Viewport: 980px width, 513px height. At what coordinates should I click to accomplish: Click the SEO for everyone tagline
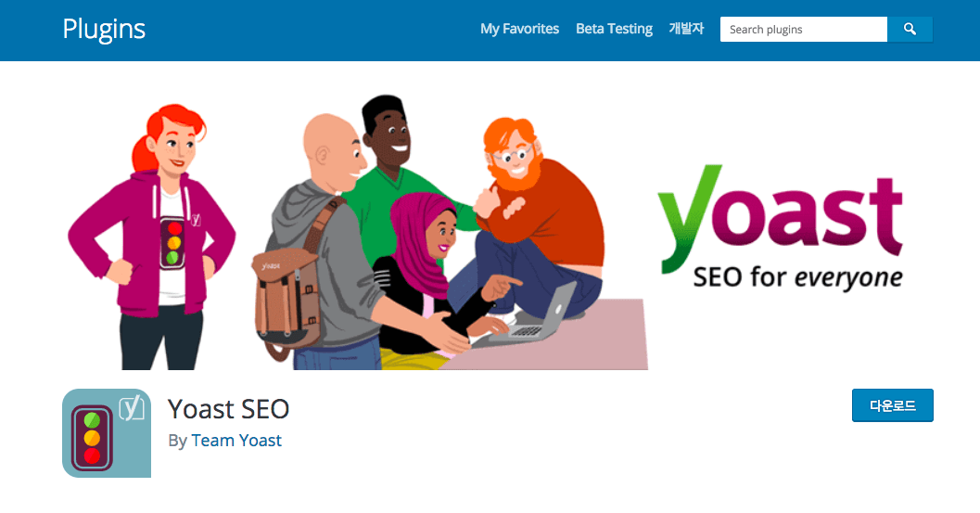(797, 277)
